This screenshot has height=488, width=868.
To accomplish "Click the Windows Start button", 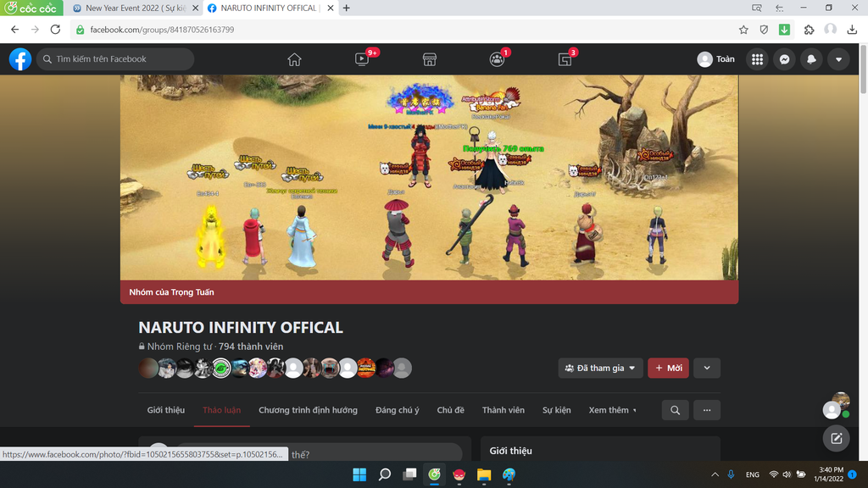I will coord(359,474).
